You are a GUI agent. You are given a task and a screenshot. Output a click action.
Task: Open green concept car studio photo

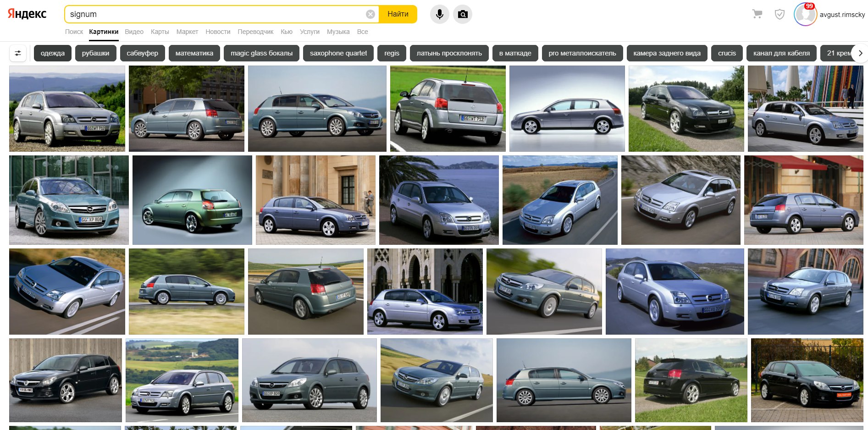coord(192,200)
